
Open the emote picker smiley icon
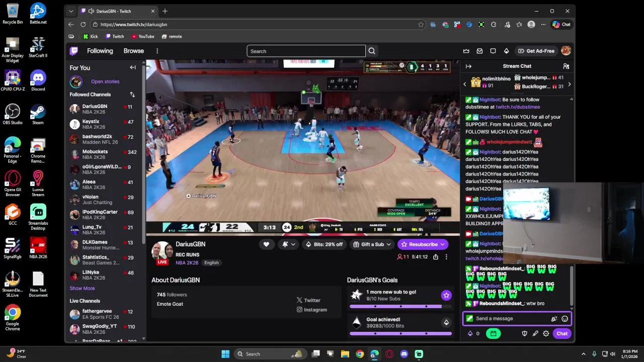(565, 319)
